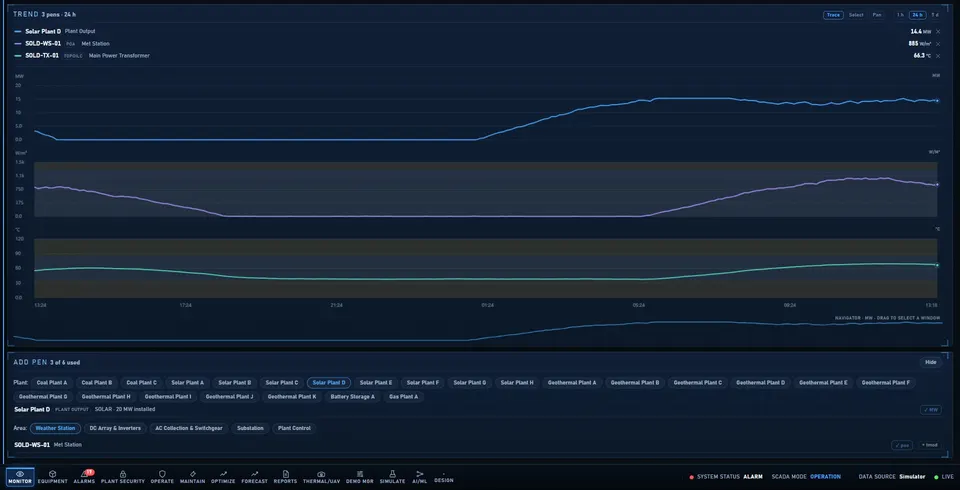The image size is (960, 490).
Task: Toggle the poa pen checkbox
Action: tap(902, 445)
